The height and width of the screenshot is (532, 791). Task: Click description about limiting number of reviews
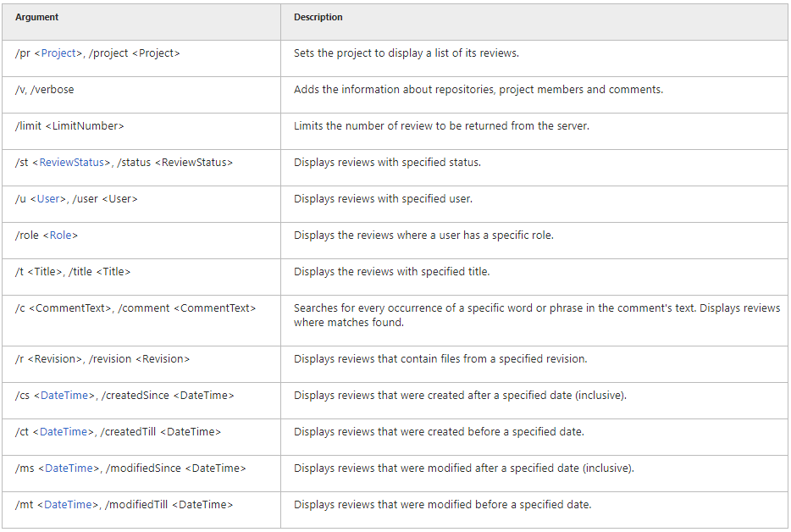coord(441,125)
